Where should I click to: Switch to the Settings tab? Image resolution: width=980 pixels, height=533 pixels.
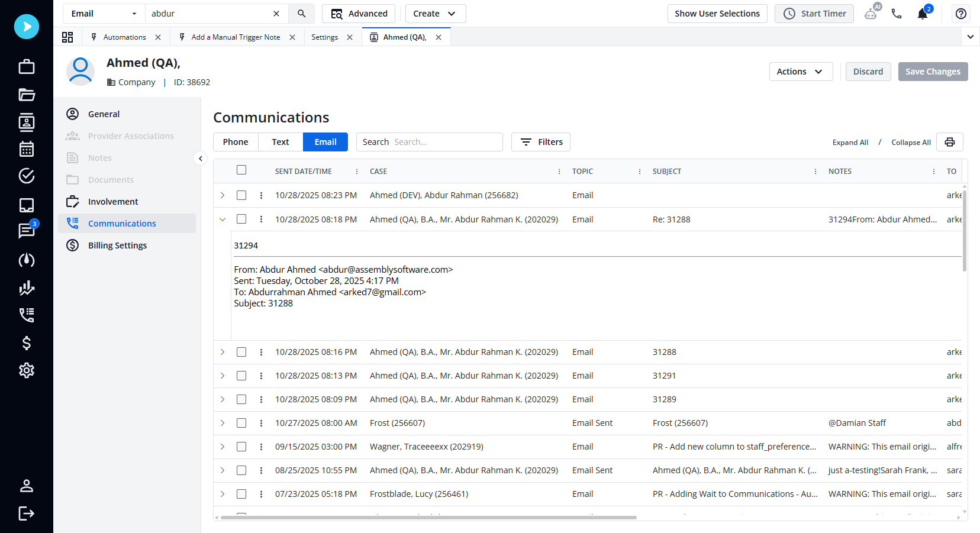324,37
